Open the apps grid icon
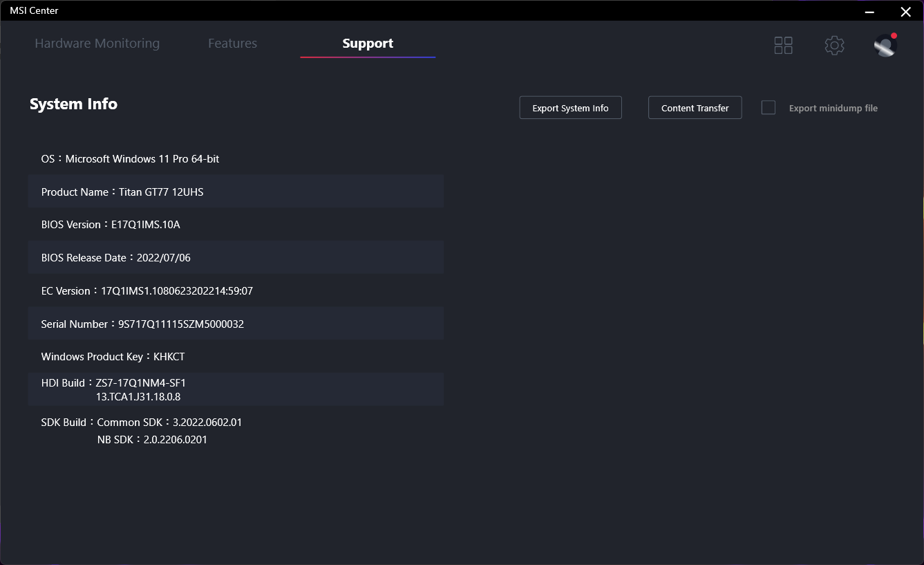 [783, 46]
